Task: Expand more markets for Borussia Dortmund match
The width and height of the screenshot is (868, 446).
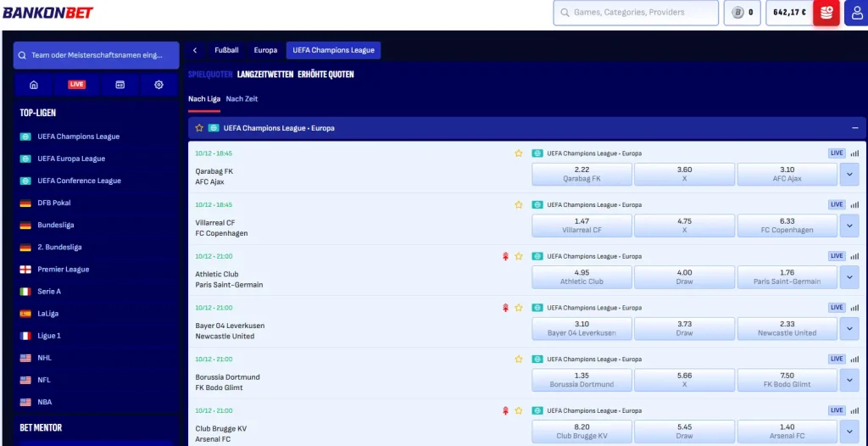Action: (x=849, y=380)
